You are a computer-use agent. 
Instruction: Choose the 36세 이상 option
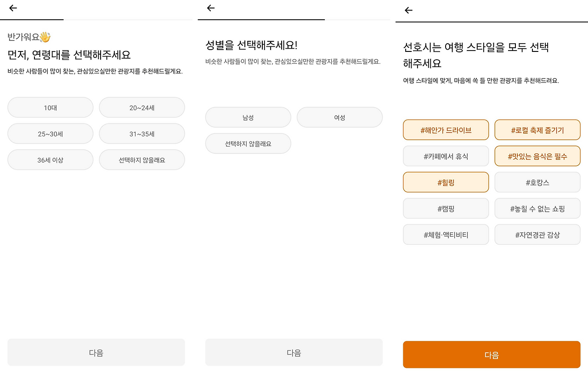51,160
